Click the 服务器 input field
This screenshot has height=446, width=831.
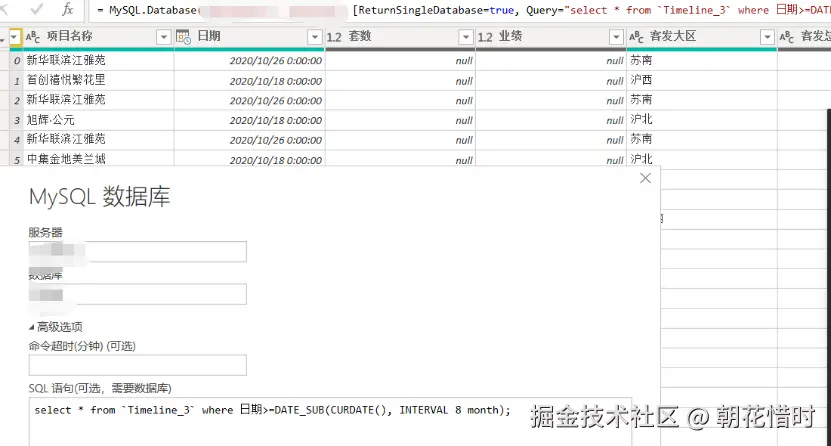pyautogui.click(x=138, y=251)
